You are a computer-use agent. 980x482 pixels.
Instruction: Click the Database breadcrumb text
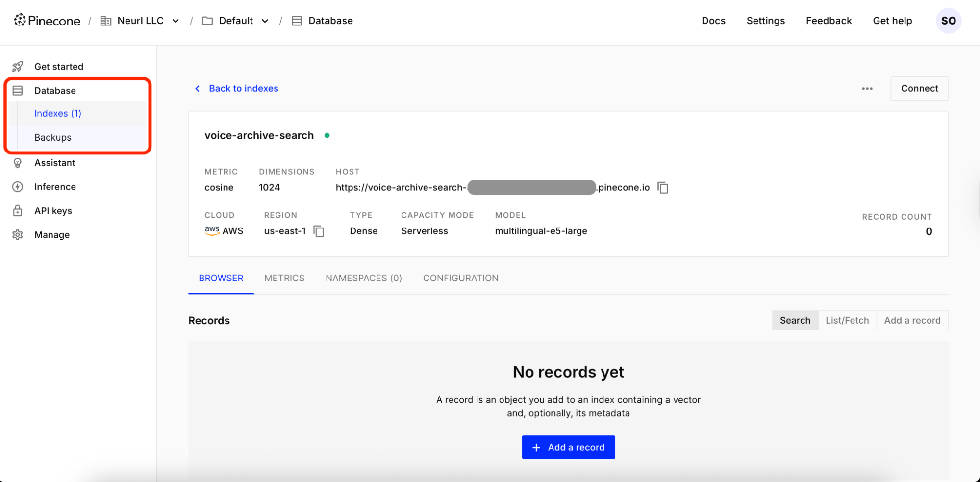[330, 21]
